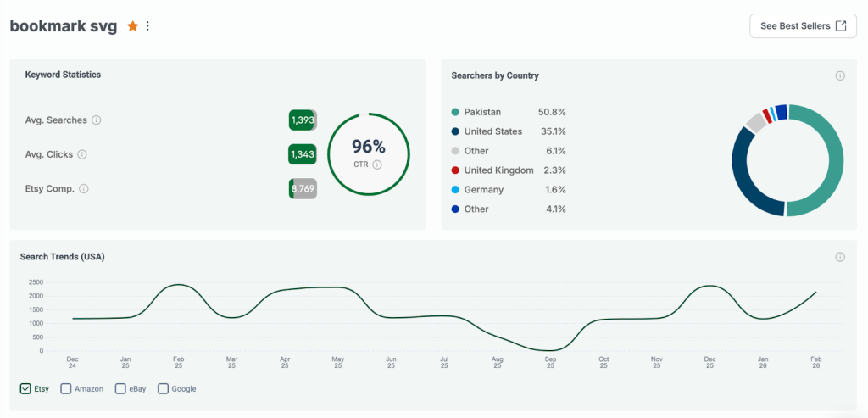Click info icon next to Avg. Searches
The width and height of the screenshot is (868, 418).
[96, 120]
